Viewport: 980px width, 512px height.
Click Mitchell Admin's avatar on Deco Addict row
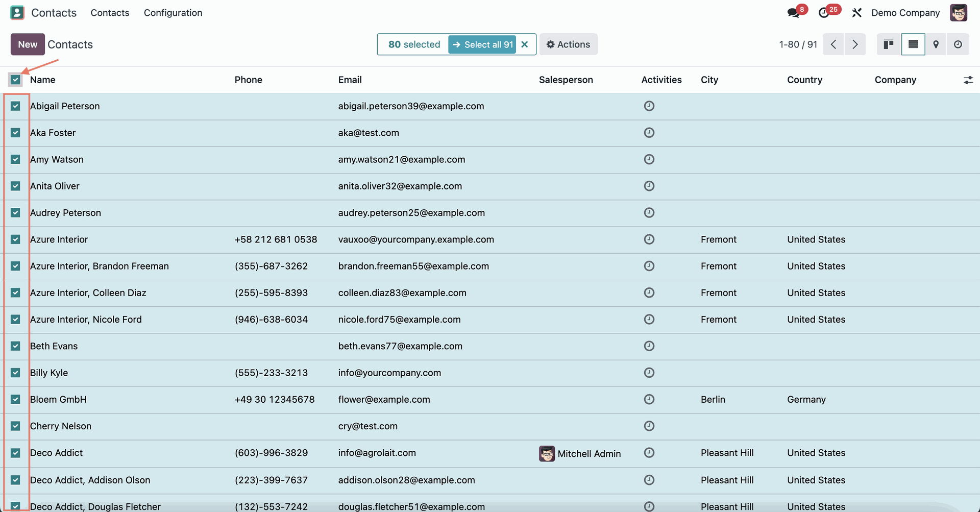546,453
